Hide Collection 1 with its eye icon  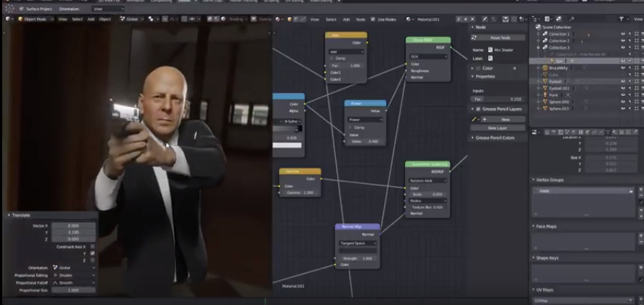pos(623,34)
